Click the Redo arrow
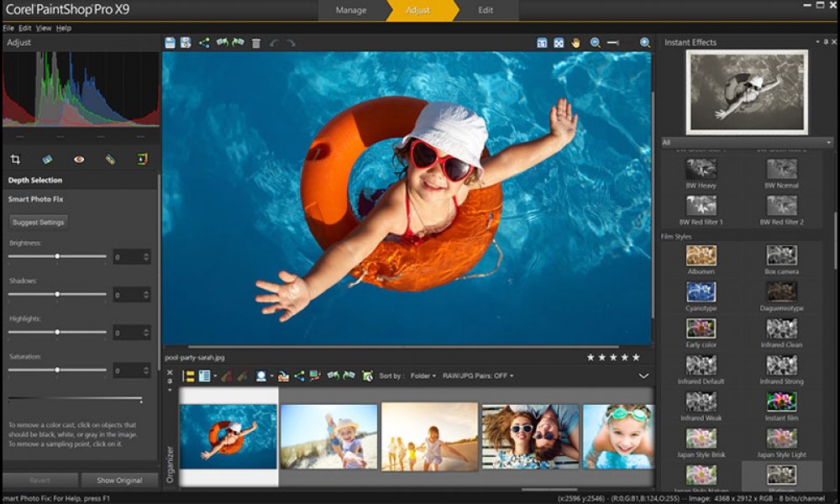Viewport: 840px width, 504px height. 291,44
